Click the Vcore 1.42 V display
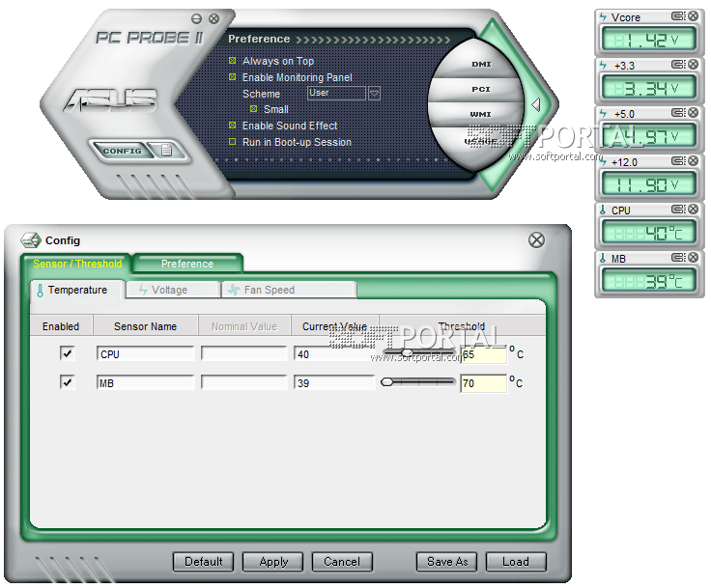Viewport: 711px width, 588px height. pyautogui.click(x=649, y=40)
